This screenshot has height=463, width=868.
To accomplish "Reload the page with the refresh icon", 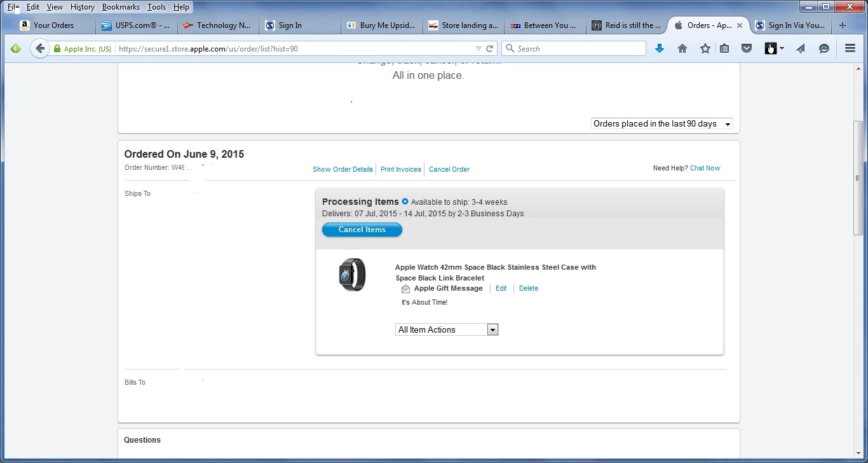I will point(490,48).
